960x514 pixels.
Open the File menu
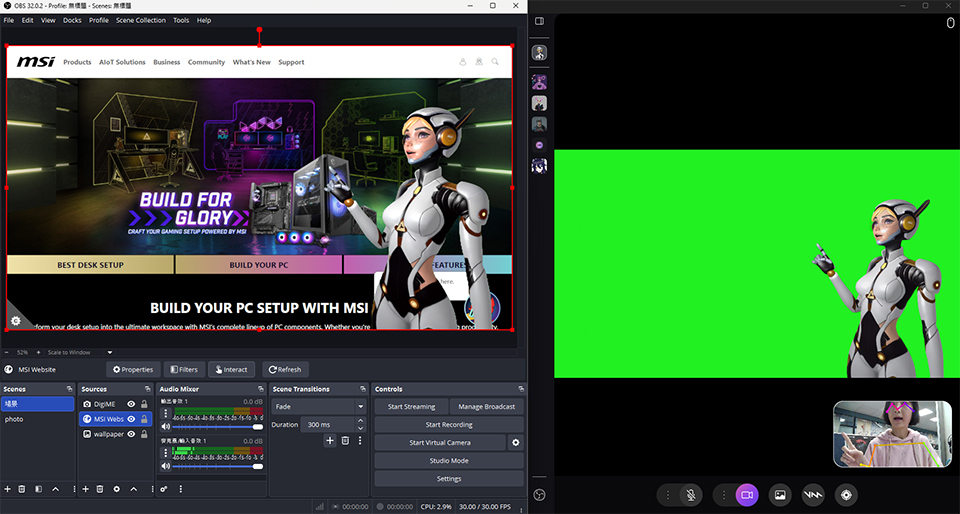tap(9, 20)
